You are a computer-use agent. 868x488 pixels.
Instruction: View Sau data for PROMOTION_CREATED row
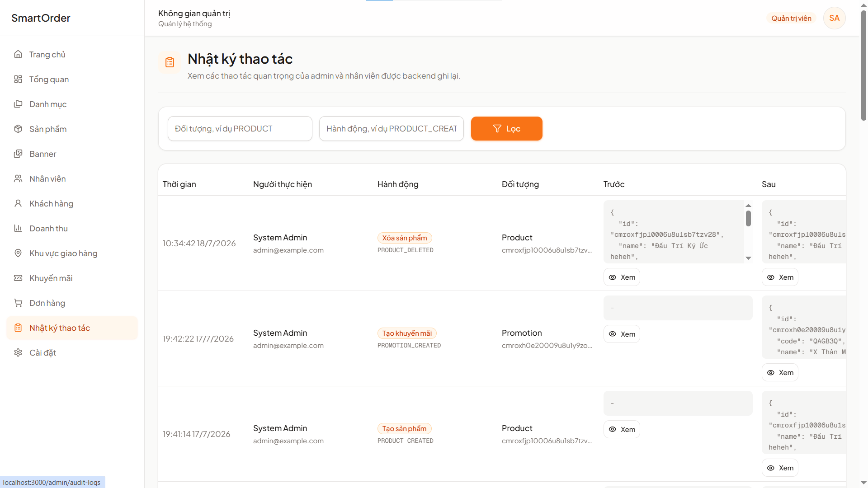[x=780, y=372]
